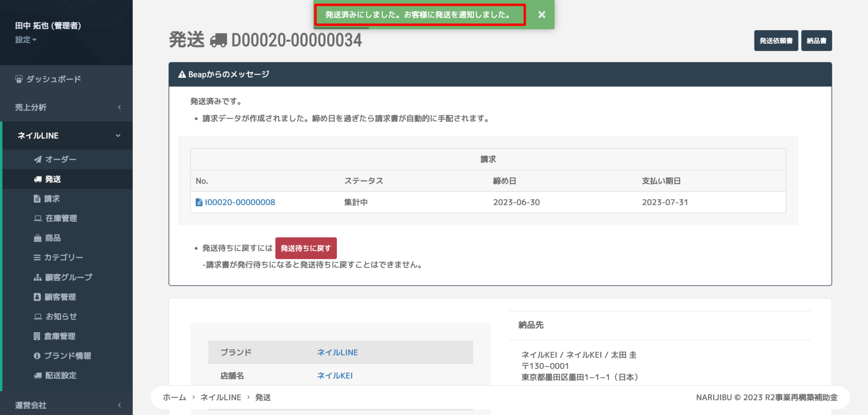Click the 発送 truck icon in sidebar
868x415 pixels.
pyautogui.click(x=38, y=179)
